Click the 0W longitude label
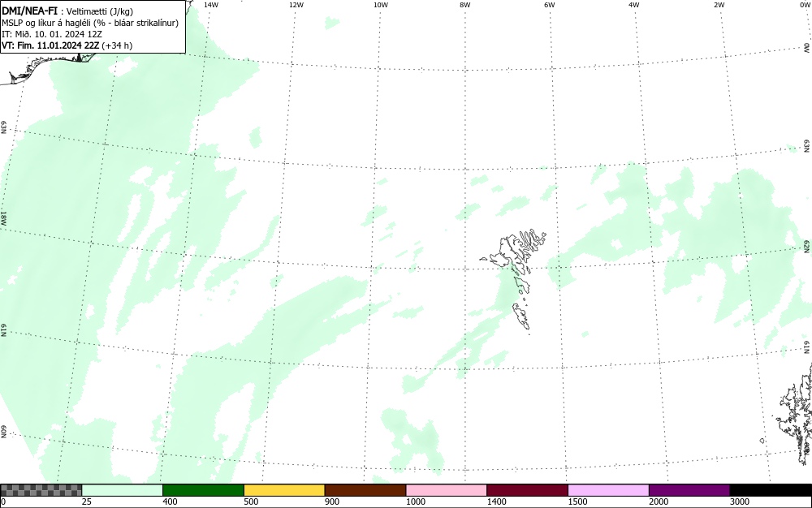Image resolution: width=812 pixels, height=508 pixels. point(805,5)
